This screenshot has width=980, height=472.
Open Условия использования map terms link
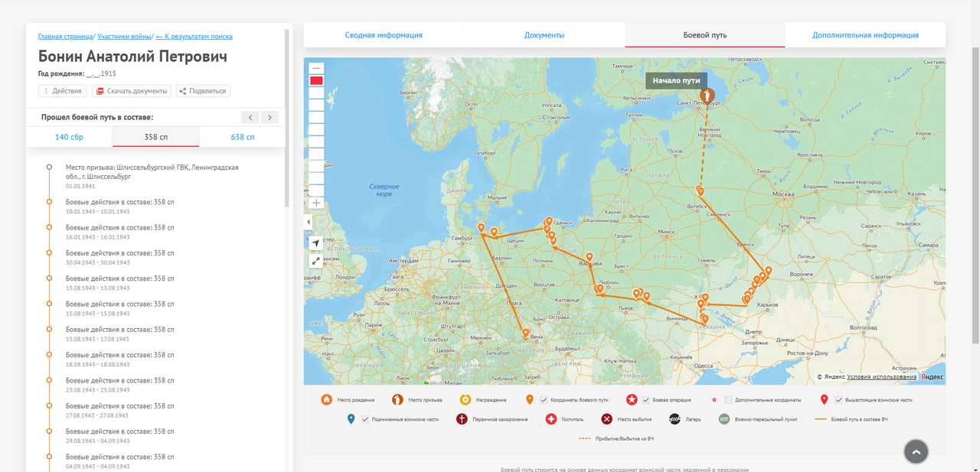point(882,376)
